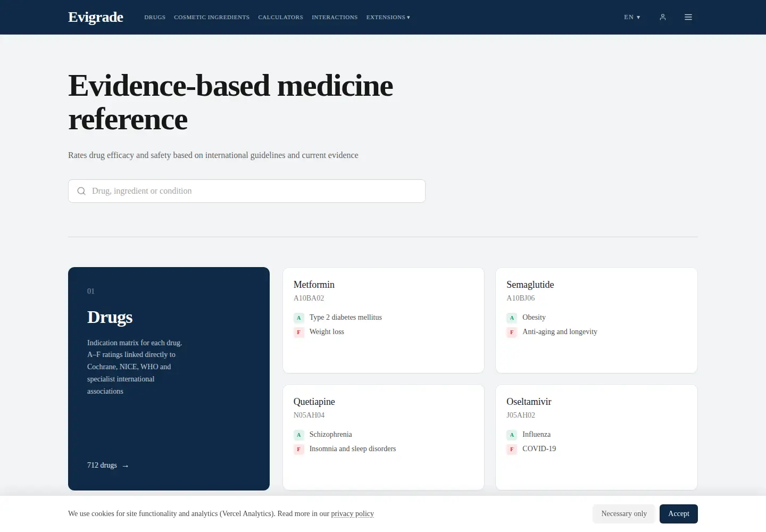Select the Anti-aging and longevity indication
This screenshot has height=532, width=766.
pos(560,332)
